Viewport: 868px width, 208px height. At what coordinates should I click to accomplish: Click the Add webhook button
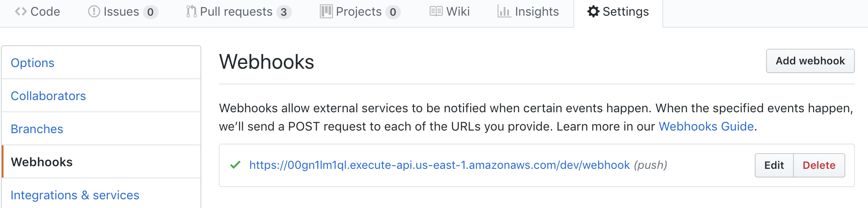[810, 61]
